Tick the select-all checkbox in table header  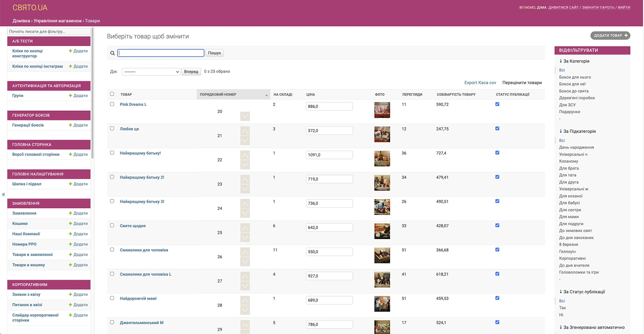(112, 94)
